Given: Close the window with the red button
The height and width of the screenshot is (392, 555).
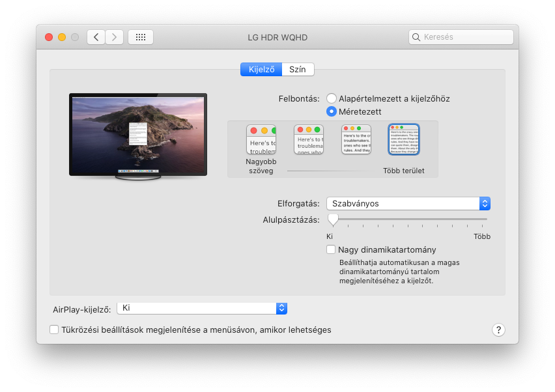Looking at the screenshot, I should 49,37.
